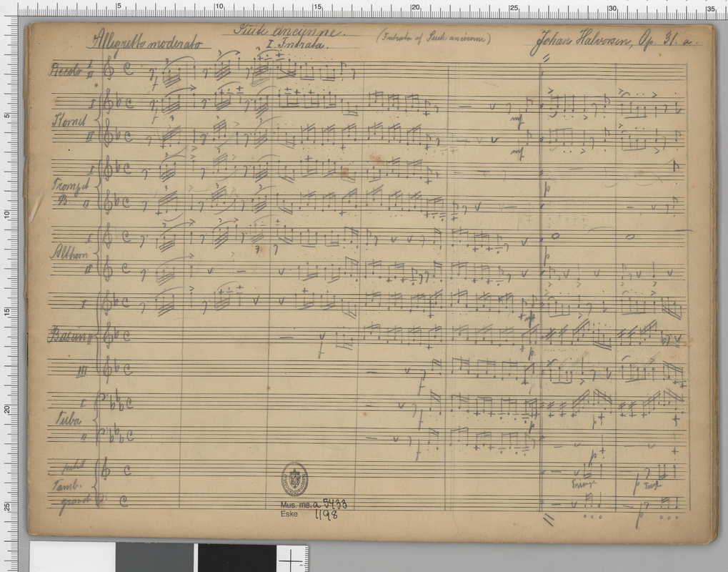Pick the gray patch on calibration strip
728x572 pixels.
click(156, 558)
